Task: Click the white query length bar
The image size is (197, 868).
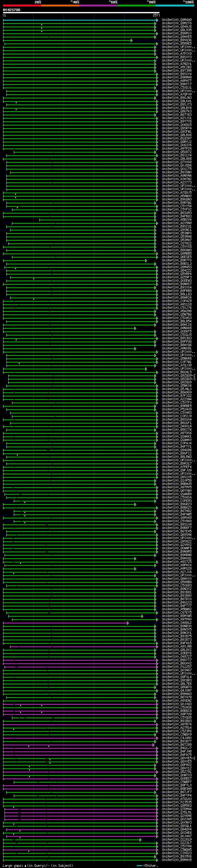Action: 81,13
